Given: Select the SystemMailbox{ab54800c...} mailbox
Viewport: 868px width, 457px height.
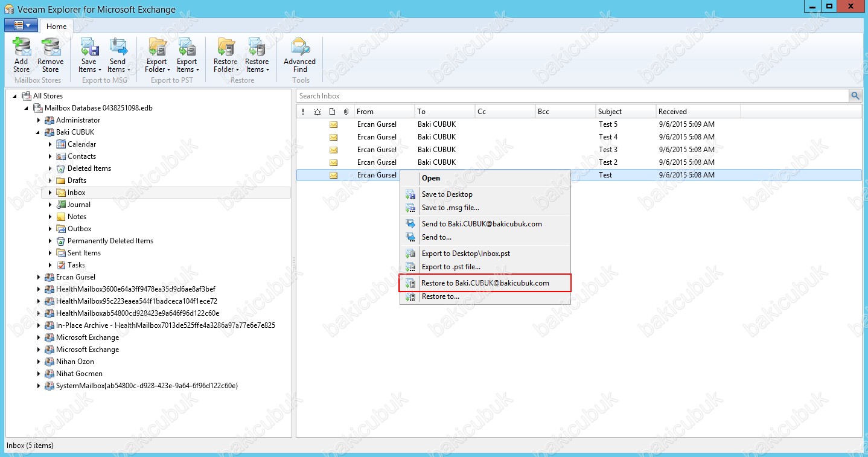Looking at the screenshot, I should 147,386.
